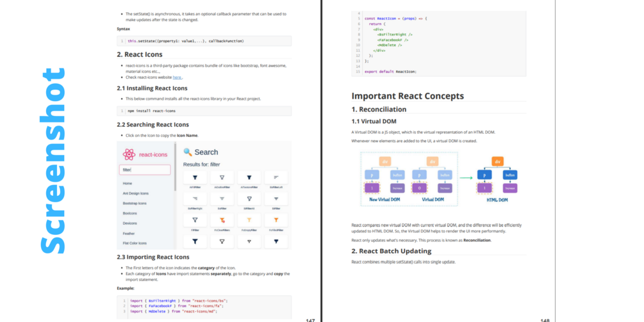Image resolution: width=644 pixels, height=322 pixels.
Task: Select the BiFilterAlt funnel icon
Action: (249, 198)
